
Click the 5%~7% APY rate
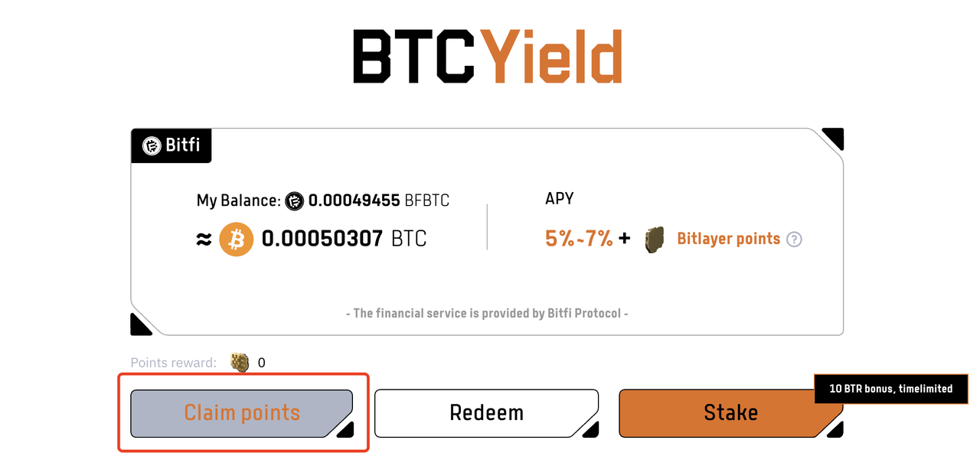point(579,239)
